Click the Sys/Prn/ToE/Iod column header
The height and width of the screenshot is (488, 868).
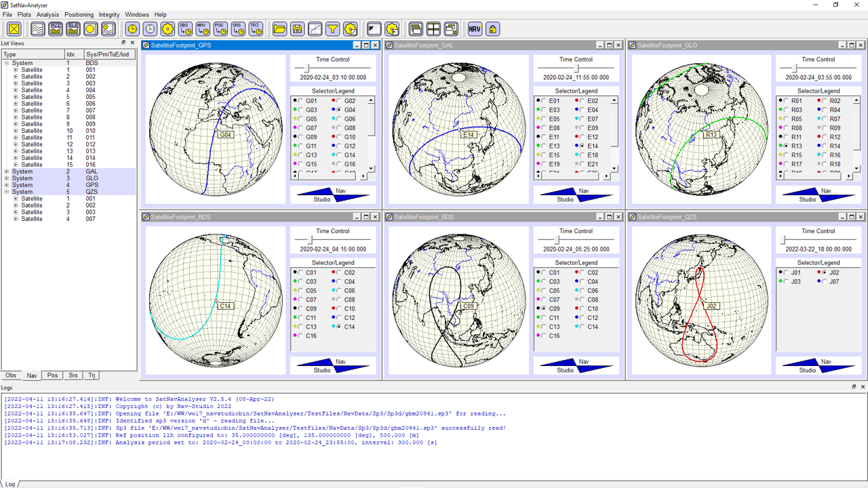click(109, 54)
